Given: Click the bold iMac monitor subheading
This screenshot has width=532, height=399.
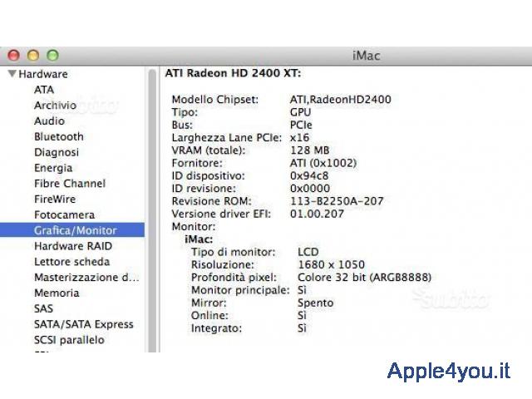Looking at the screenshot, I should coord(199,239).
